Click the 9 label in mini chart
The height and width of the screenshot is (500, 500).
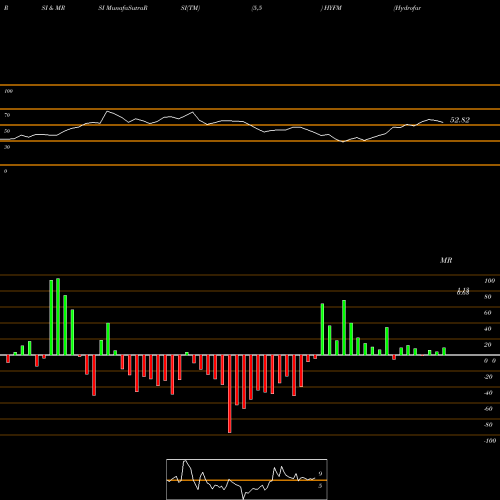point(320,474)
